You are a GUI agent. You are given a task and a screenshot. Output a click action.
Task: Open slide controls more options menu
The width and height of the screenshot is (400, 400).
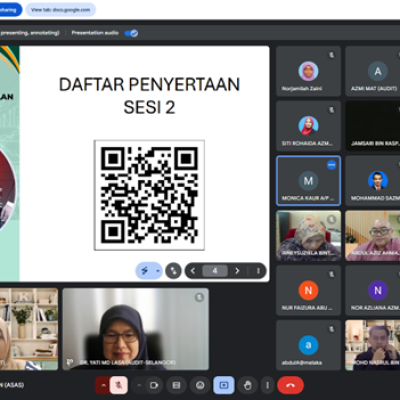click(258, 271)
